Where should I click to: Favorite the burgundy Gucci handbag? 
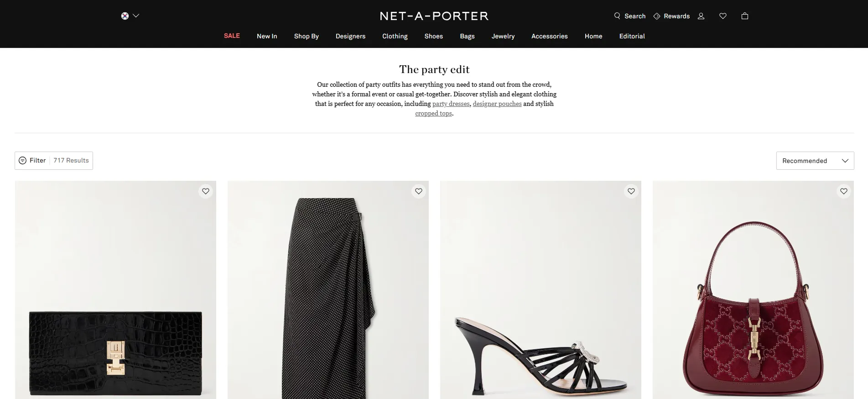click(x=844, y=191)
